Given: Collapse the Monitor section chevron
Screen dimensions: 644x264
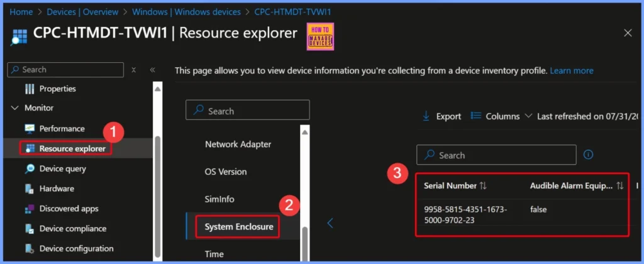Looking at the screenshot, I should (x=15, y=108).
